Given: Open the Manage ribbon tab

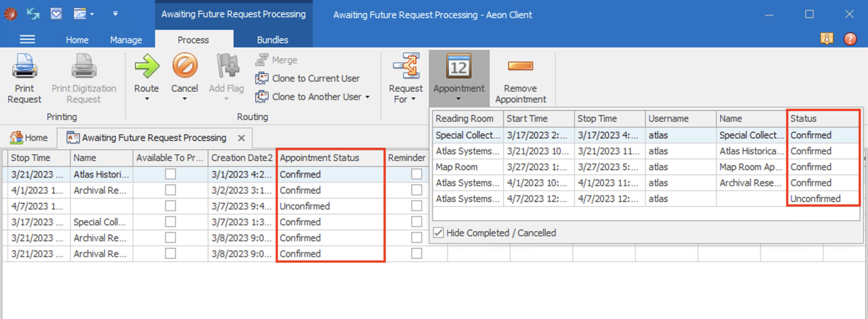Looking at the screenshot, I should tap(126, 40).
